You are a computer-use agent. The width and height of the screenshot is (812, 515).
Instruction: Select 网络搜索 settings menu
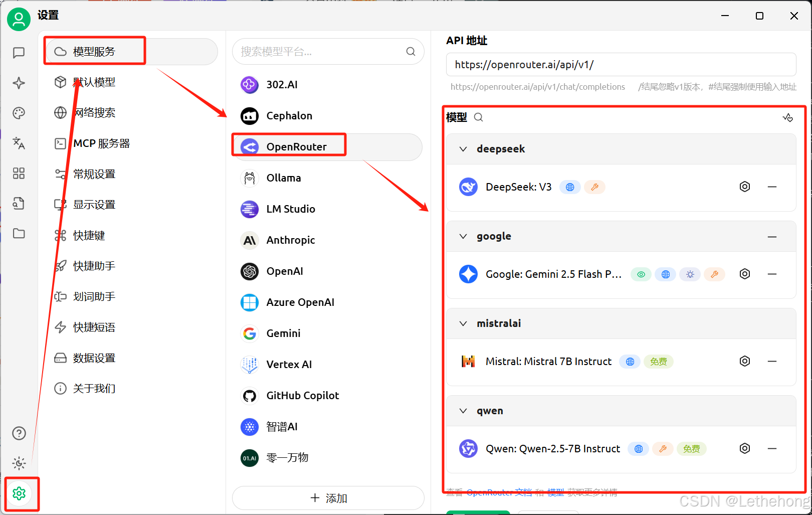[132, 113]
